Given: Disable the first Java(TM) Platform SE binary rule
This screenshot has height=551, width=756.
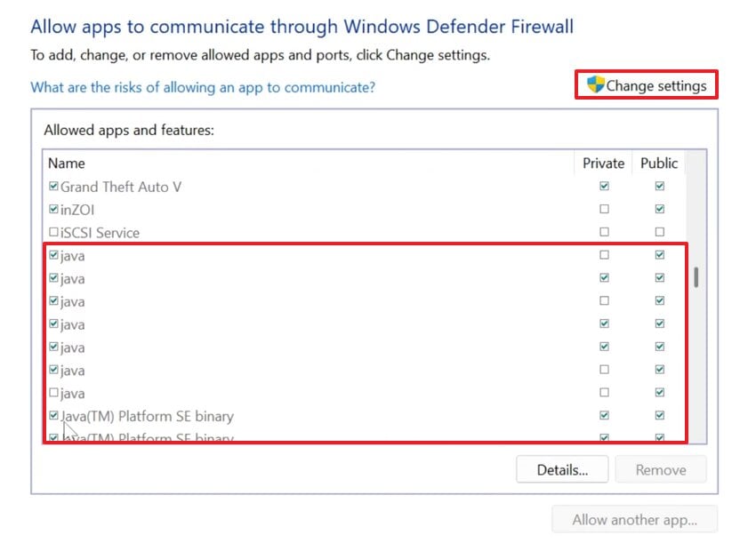Looking at the screenshot, I should tap(53, 415).
